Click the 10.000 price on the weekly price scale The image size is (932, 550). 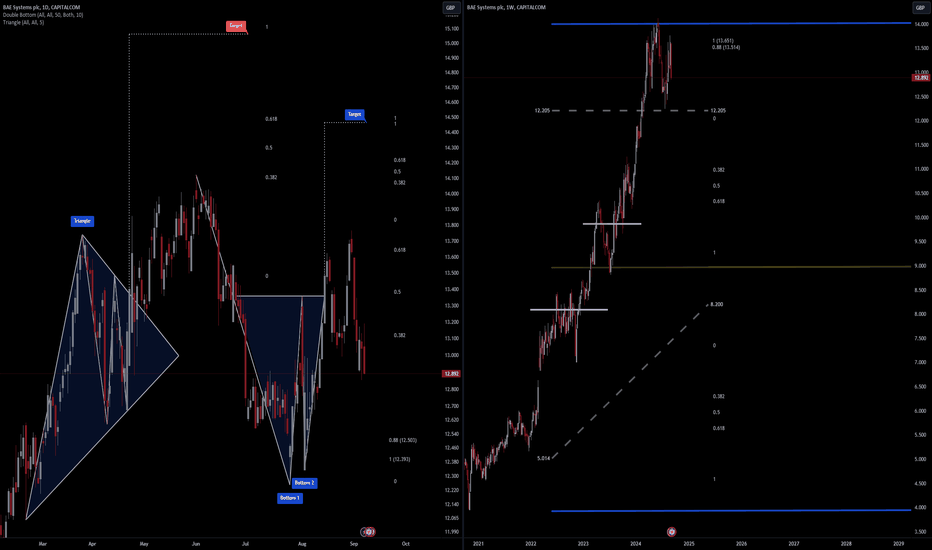[921, 218]
